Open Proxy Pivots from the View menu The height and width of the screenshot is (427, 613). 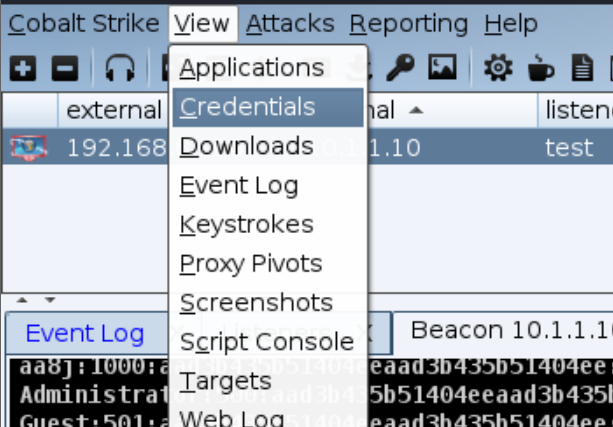(x=268, y=264)
